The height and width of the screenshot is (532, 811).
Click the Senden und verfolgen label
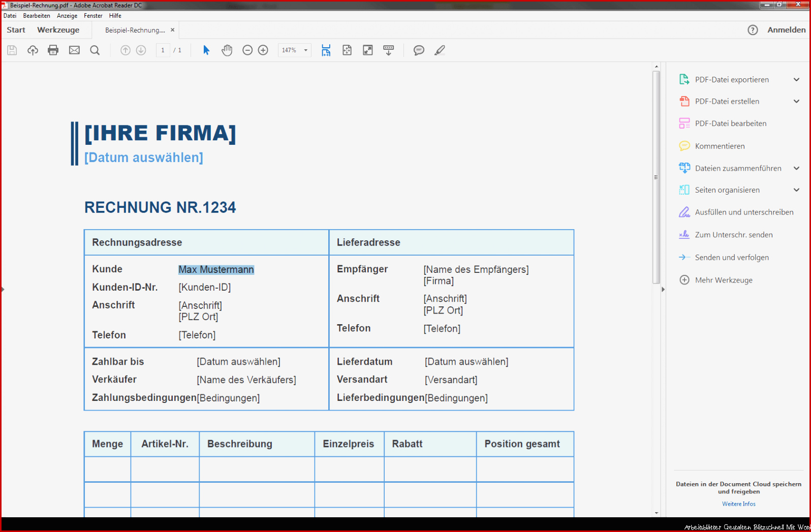[x=732, y=258]
